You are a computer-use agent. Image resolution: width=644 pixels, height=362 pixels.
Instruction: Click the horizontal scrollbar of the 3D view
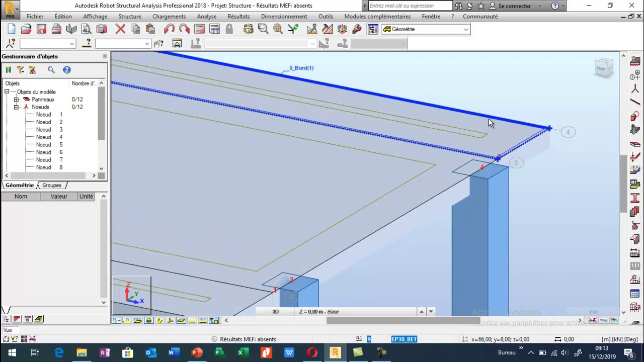click(x=403, y=320)
